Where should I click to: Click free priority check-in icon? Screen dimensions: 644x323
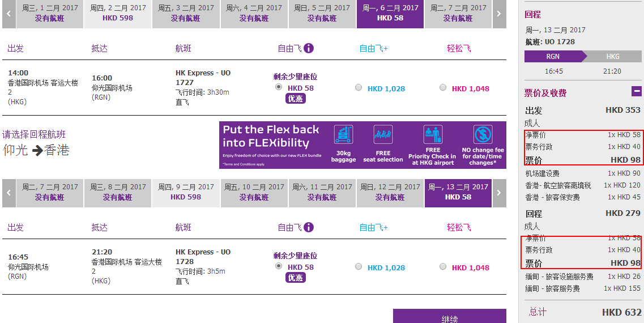(x=433, y=134)
